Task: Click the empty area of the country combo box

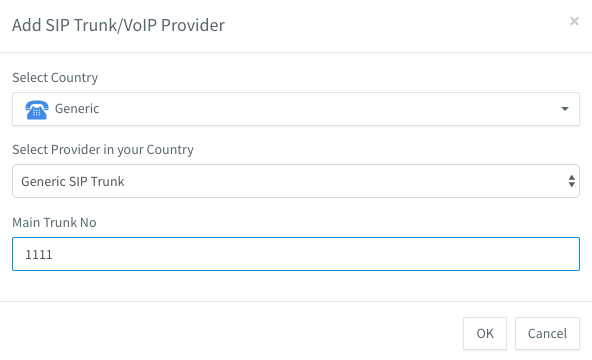Action: click(x=328, y=109)
